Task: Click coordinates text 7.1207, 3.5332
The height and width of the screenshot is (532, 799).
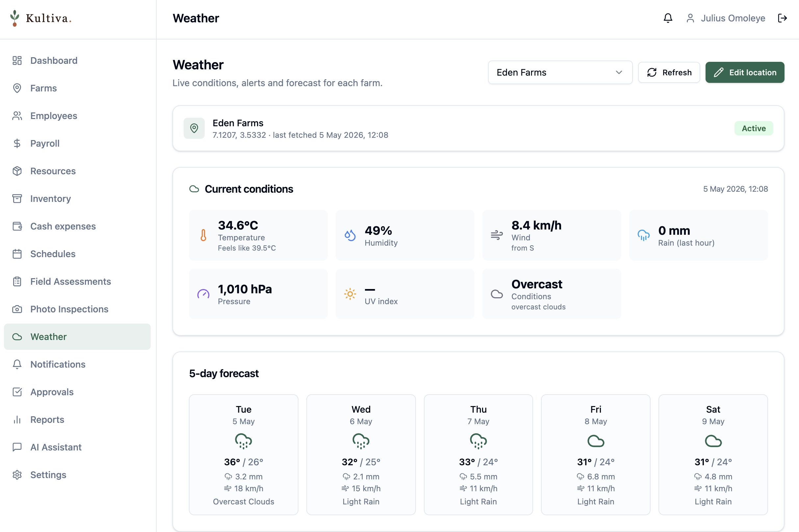Action: 239,135
